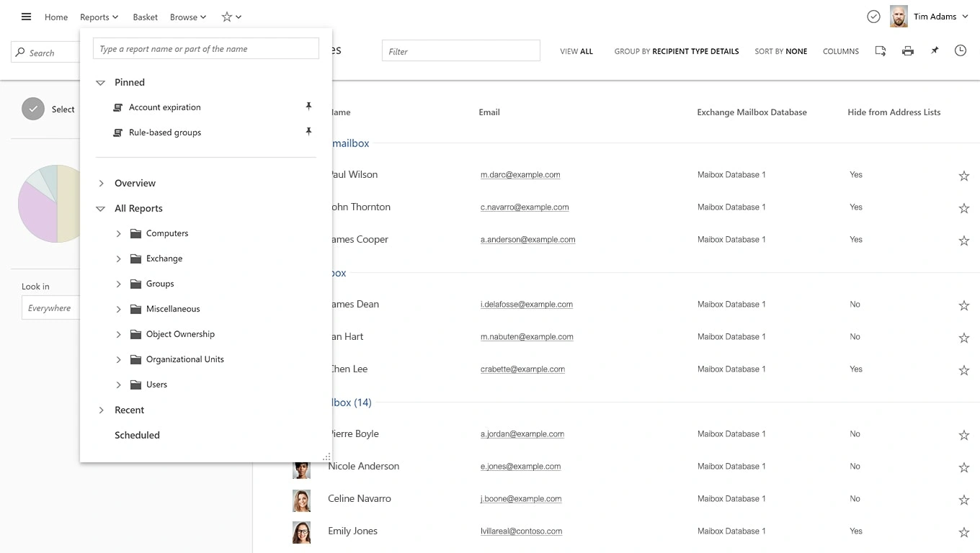Toggle the Select all check circle
The width and height of the screenshot is (980, 553).
click(x=32, y=109)
